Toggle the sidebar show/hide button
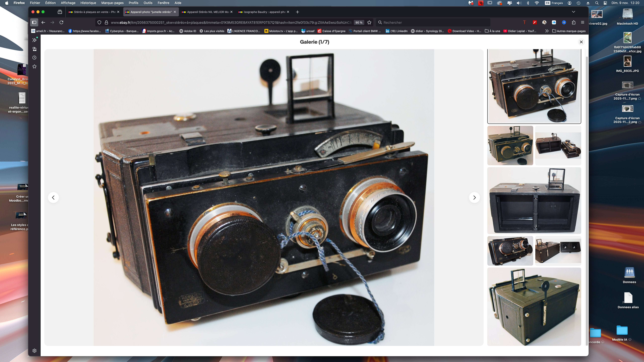The image size is (644, 362). pyautogui.click(x=34, y=22)
